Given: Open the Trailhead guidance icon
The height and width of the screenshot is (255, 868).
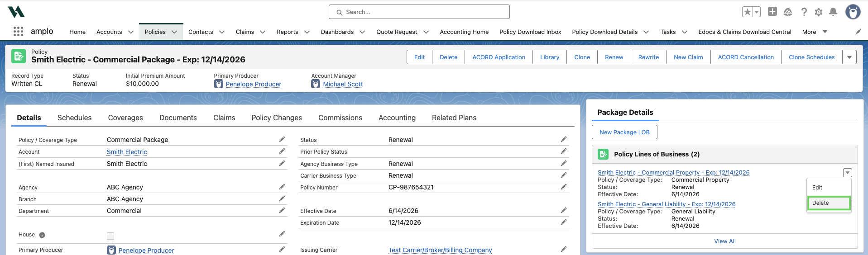Looking at the screenshot, I should pyautogui.click(x=788, y=12).
